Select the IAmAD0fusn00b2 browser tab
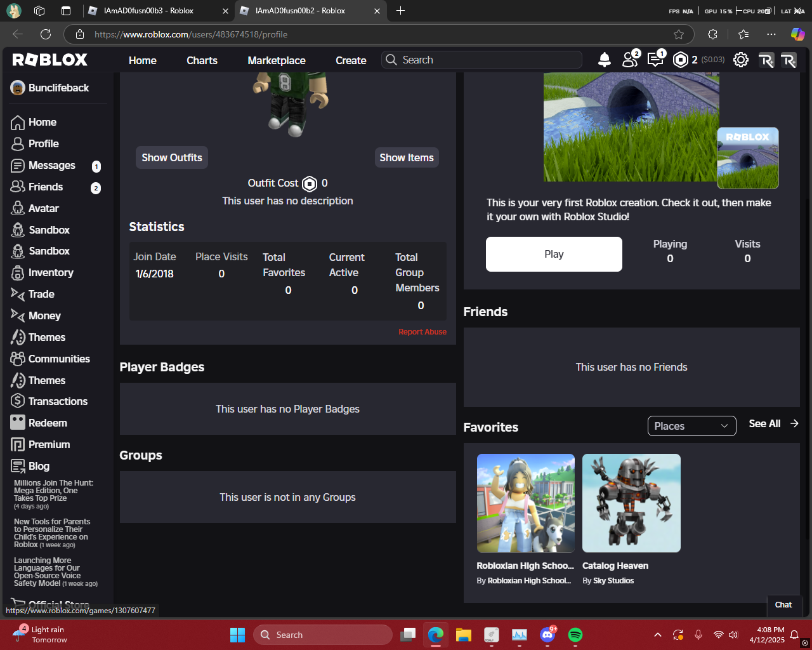This screenshot has height=650, width=812. tap(311, 11)
